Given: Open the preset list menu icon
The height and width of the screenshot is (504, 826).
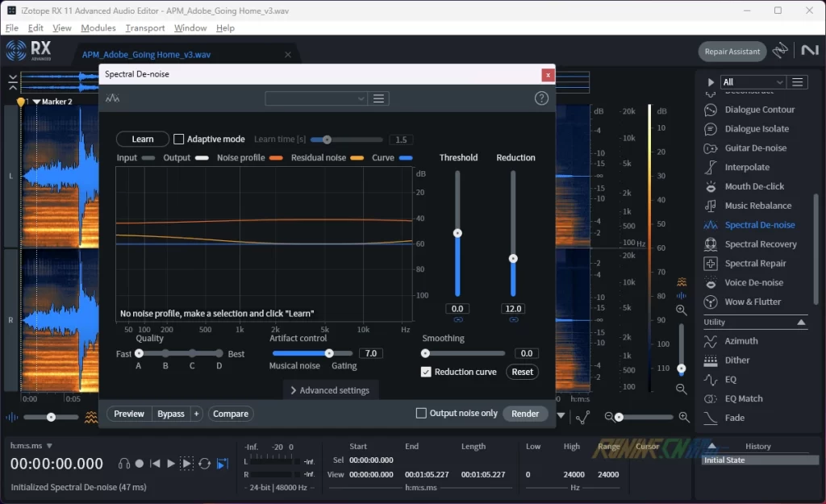Looking at the screenshot, I should coord(379,98).
